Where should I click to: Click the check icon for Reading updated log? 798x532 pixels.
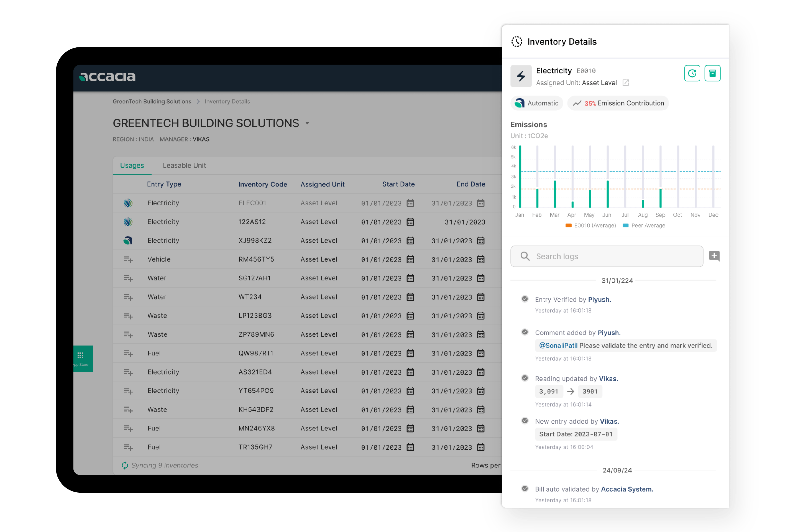coord(525,378)
